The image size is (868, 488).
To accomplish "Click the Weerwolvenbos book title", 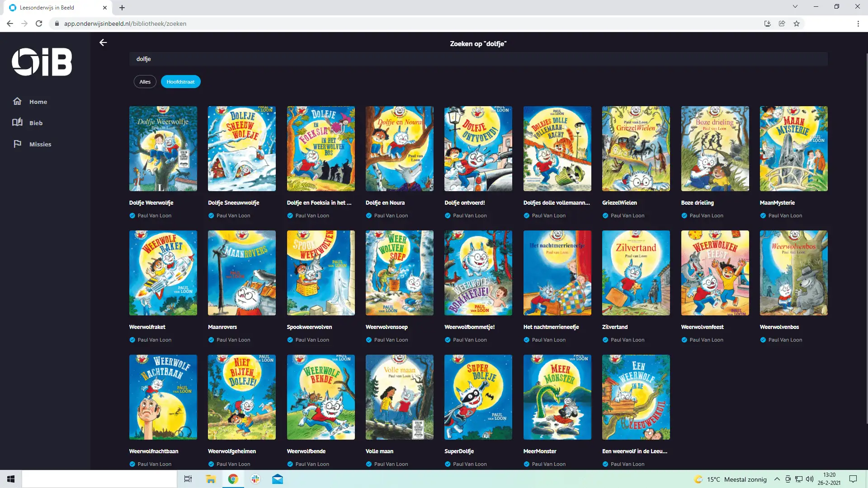I will (779, 327).
